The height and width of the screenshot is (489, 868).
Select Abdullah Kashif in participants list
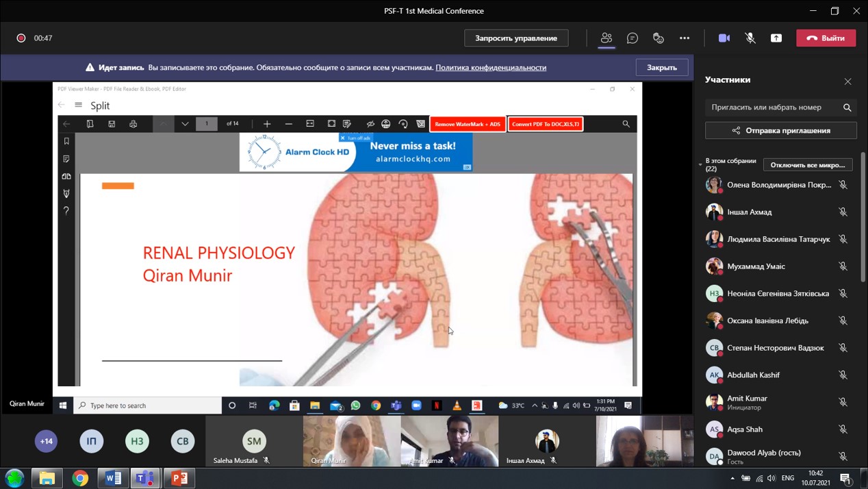[x=753, y=375]
